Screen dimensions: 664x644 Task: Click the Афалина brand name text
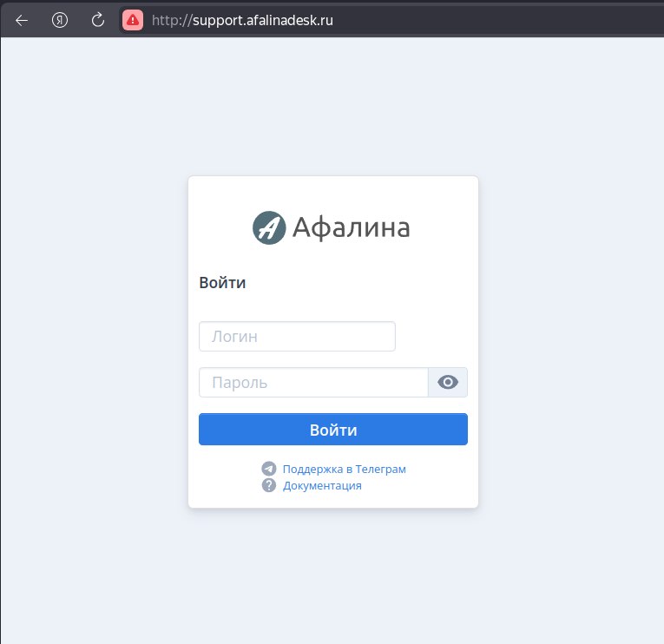coord(351,227)
